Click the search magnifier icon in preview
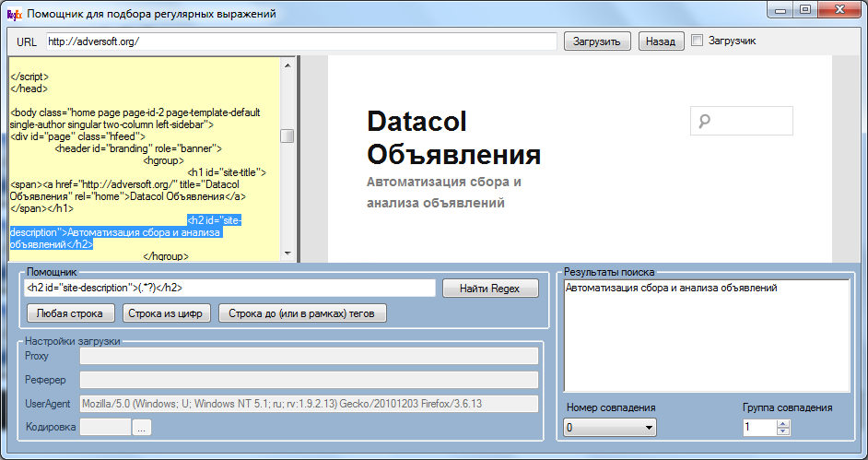868x460 pixels. 705,121
